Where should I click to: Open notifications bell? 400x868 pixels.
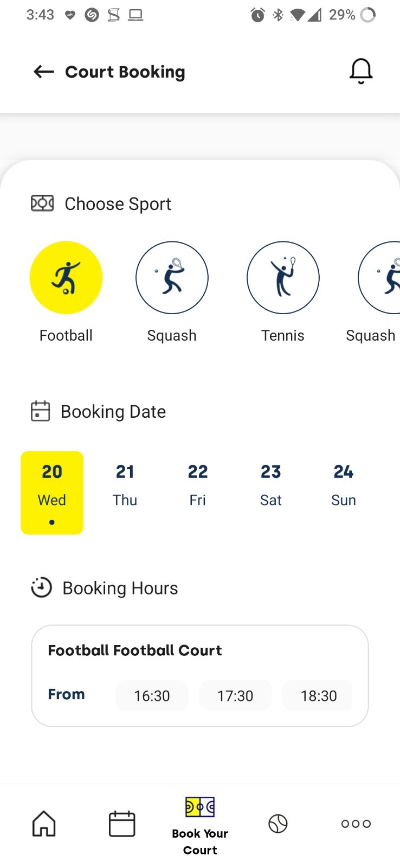pos(361,71)
